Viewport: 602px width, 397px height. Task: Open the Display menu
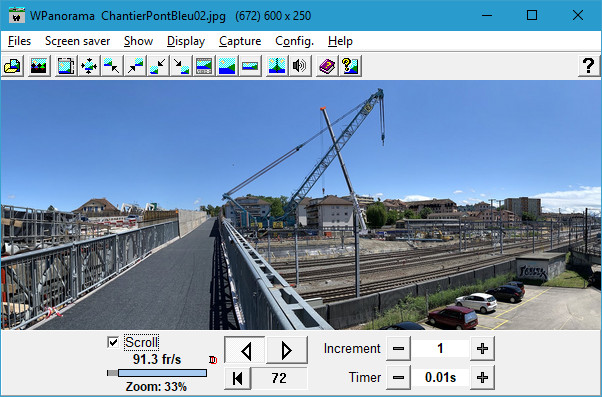[186, 41]
